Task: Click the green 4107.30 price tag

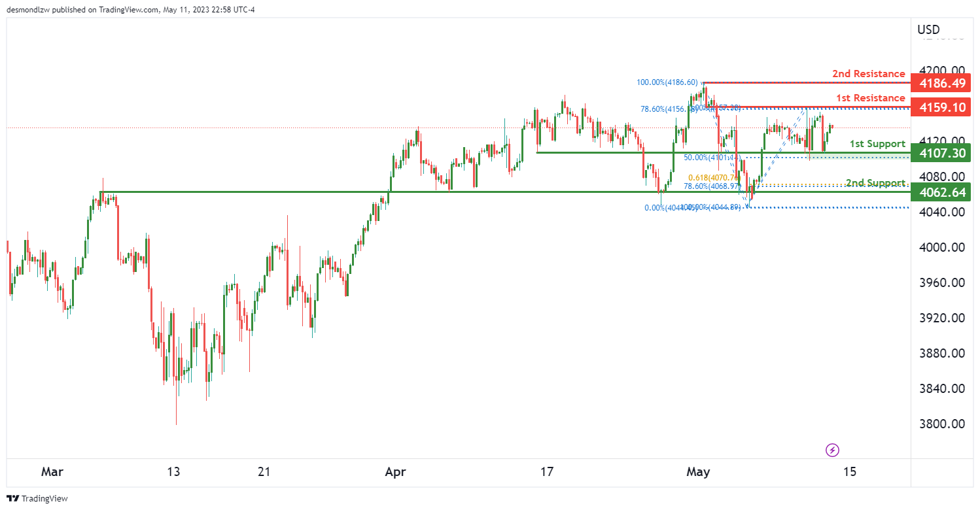Action: pos(942,154)
